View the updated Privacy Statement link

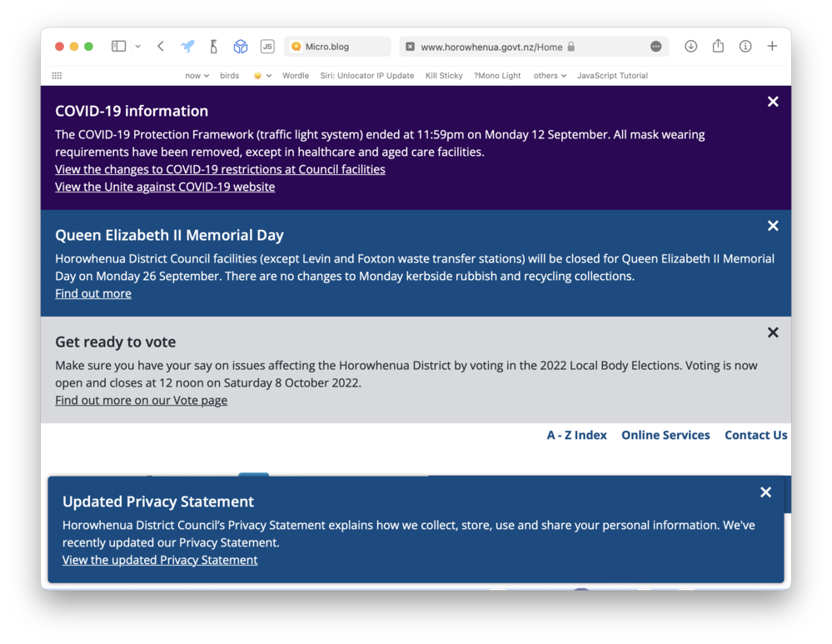[159, 559]
